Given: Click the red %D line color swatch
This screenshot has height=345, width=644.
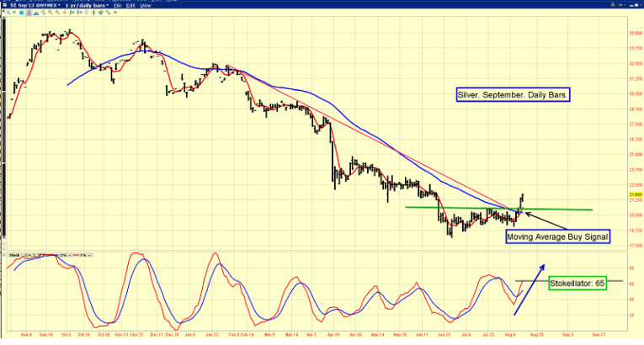Looking at the screenshot, I should 76,255.
